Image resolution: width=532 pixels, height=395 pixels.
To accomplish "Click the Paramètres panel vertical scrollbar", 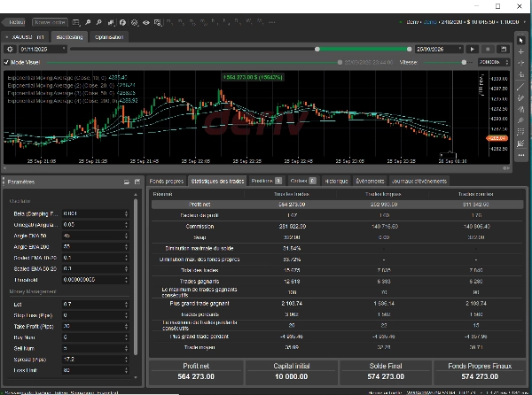I will point(136,277).
